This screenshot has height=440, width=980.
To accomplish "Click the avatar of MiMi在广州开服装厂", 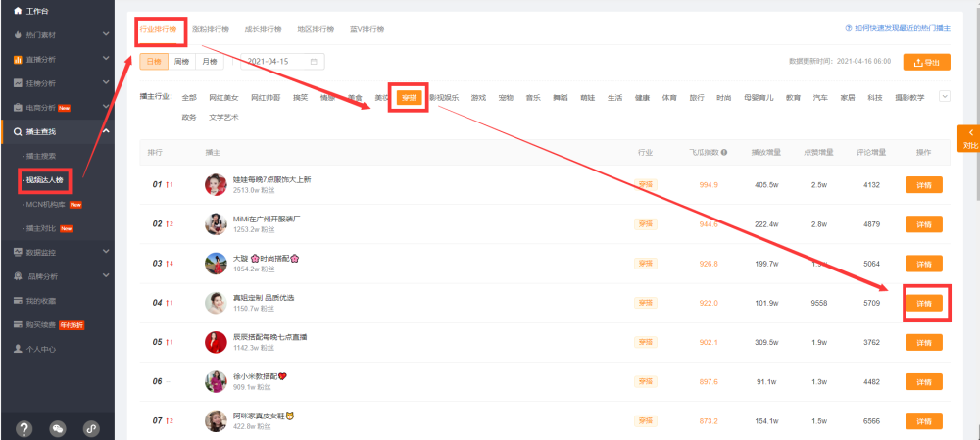I will tap(216, 223).
